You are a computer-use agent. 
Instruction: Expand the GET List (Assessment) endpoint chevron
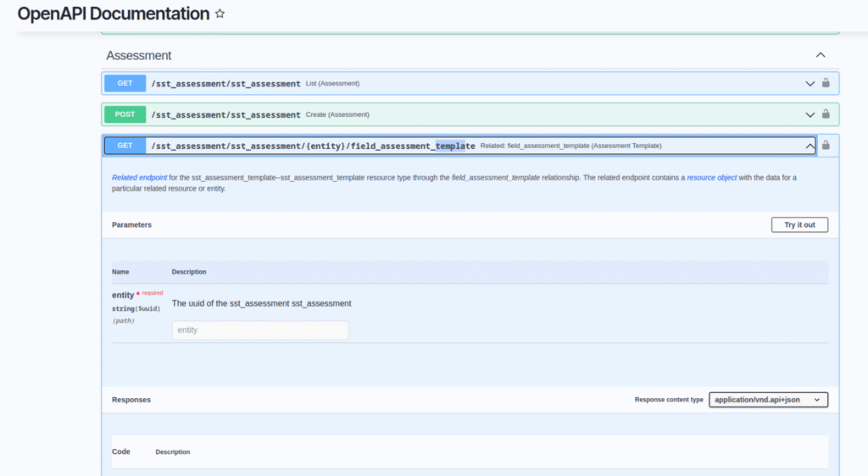pyautogui.click(x=810, y=84)
